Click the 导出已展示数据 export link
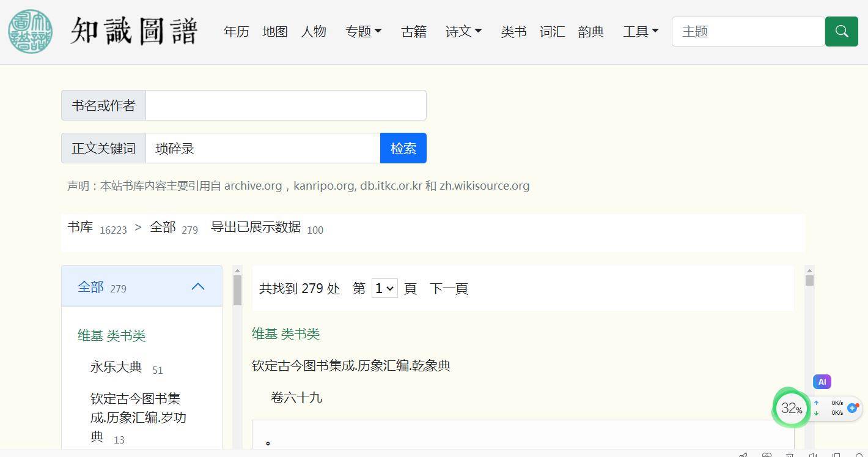The width and height of the screenshot is (868, 457). click(256, 227)
